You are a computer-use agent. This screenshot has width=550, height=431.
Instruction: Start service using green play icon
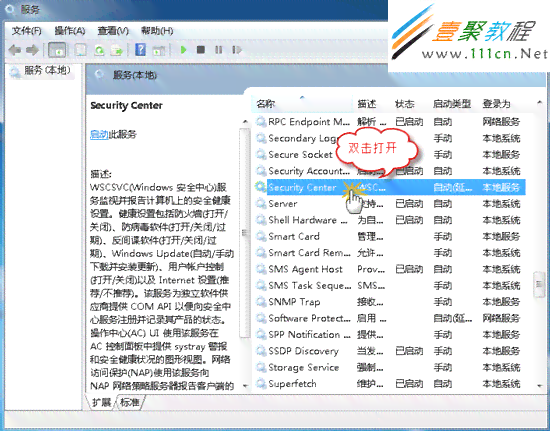[x=183, y=50]
